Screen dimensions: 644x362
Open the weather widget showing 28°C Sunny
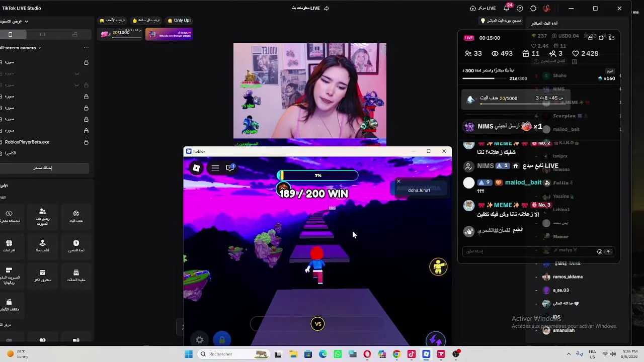(18, 354)
